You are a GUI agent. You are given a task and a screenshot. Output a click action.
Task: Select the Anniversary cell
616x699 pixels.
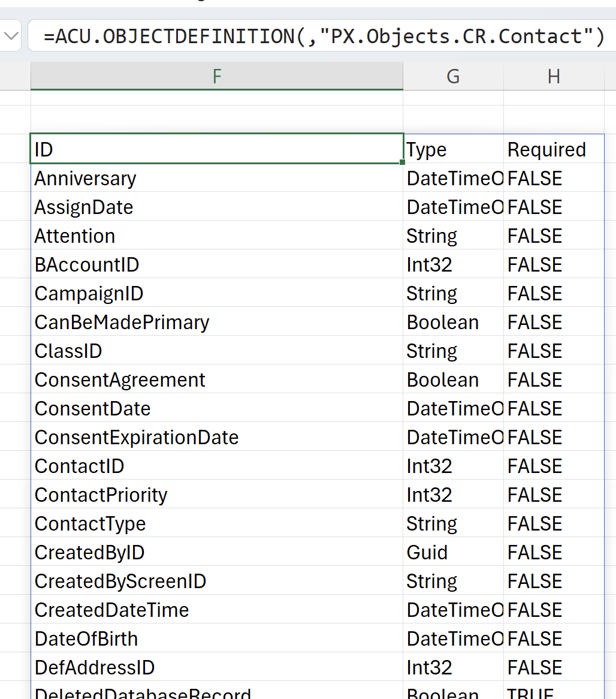coord(216,178)
